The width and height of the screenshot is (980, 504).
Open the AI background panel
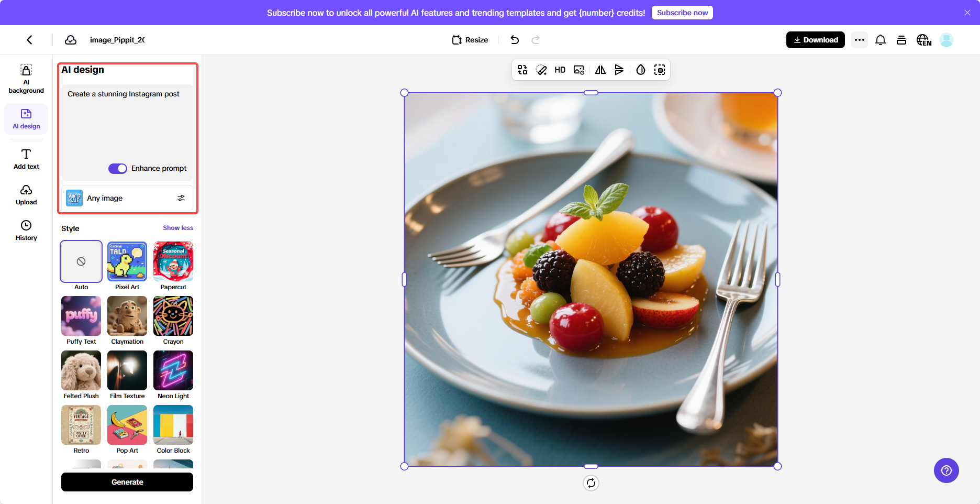pyautogui.click(x=26, y=79)
